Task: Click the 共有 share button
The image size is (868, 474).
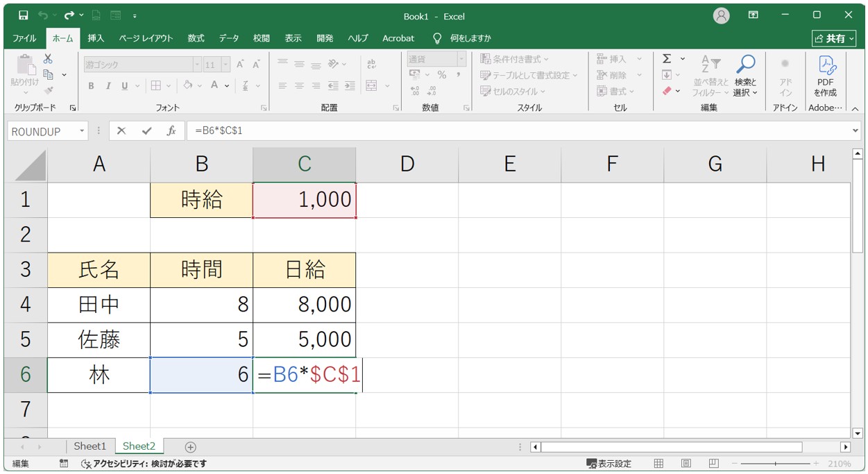Action: [x=835, y=38]
